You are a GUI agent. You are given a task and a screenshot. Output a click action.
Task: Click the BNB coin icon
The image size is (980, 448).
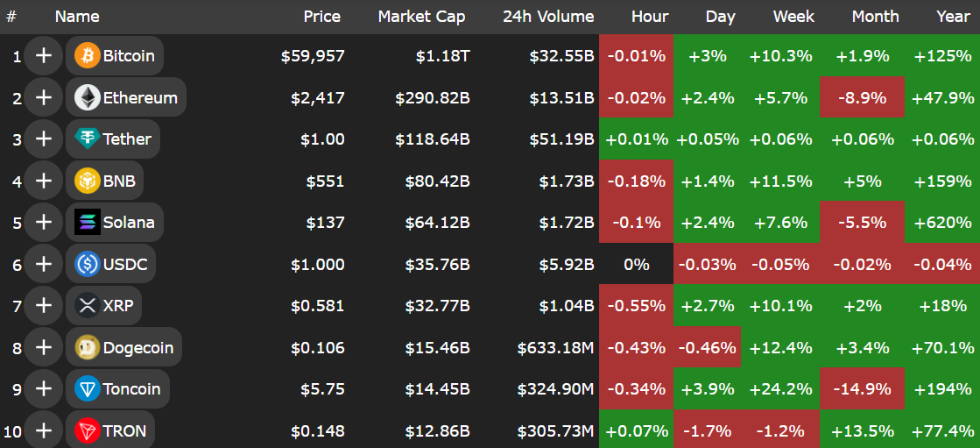pos(88,181)
